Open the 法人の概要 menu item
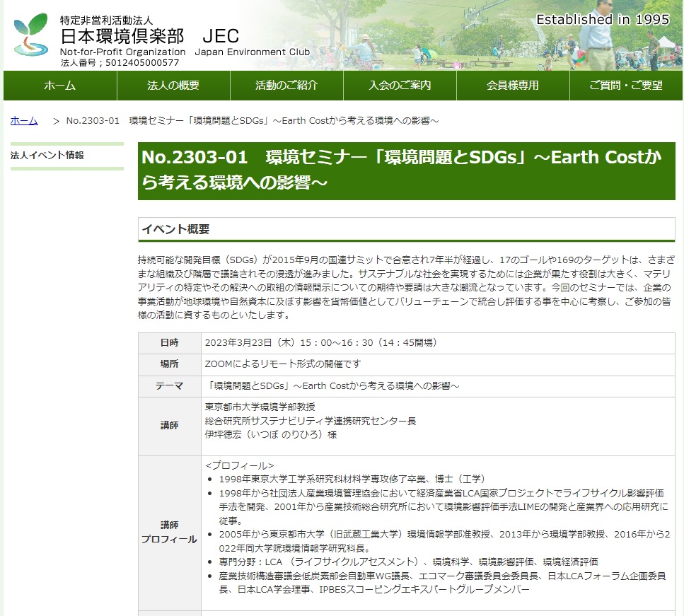This screenshot has width=684, height=616. click(173, 86)
